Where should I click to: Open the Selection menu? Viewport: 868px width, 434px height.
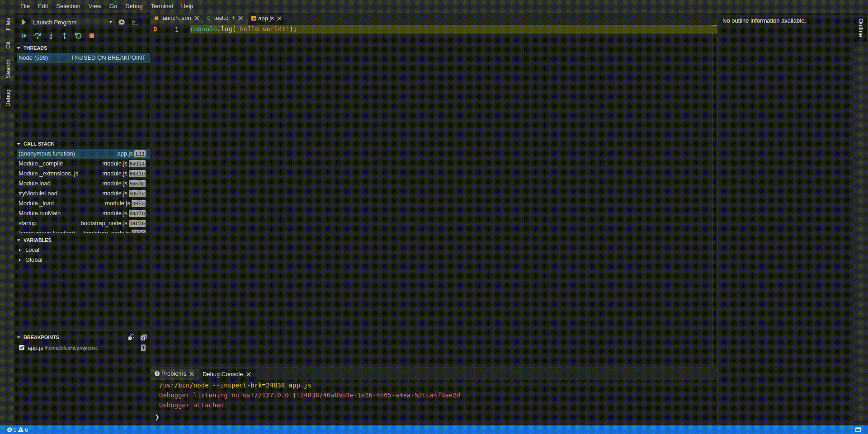(x=68, y=6)
